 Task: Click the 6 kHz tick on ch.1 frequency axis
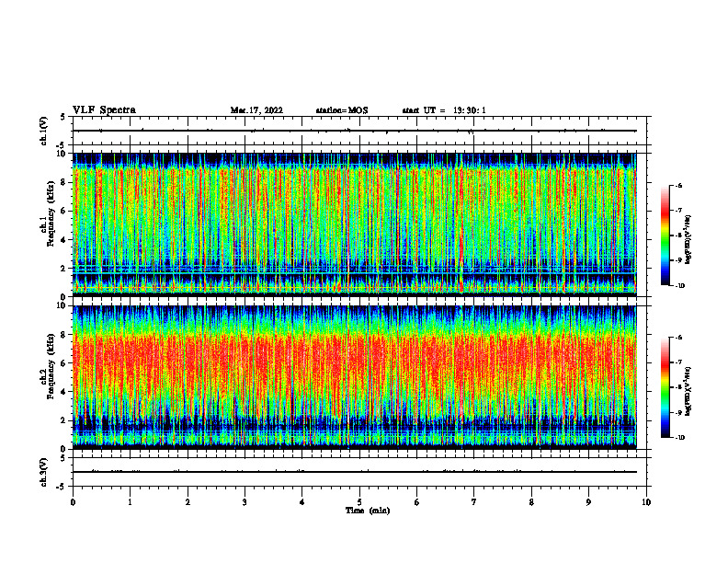click(x=63, y=211)
